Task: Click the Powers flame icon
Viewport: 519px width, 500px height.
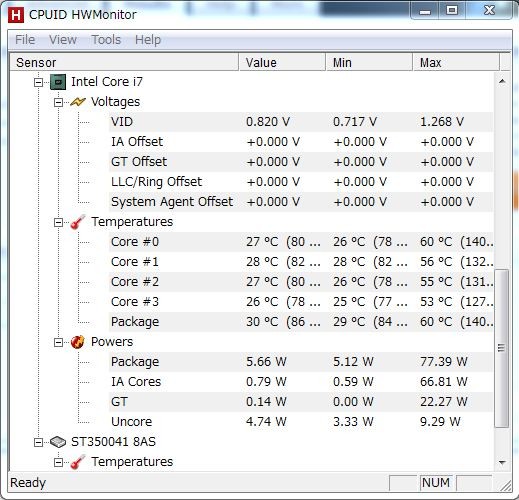Action: pyautogui.click(x=78, y=342)
